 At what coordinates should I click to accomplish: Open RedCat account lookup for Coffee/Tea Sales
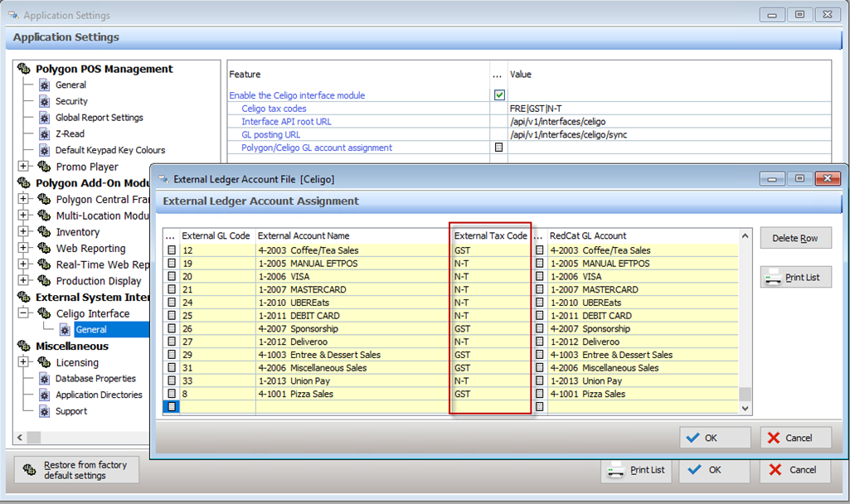click(539, 250)
